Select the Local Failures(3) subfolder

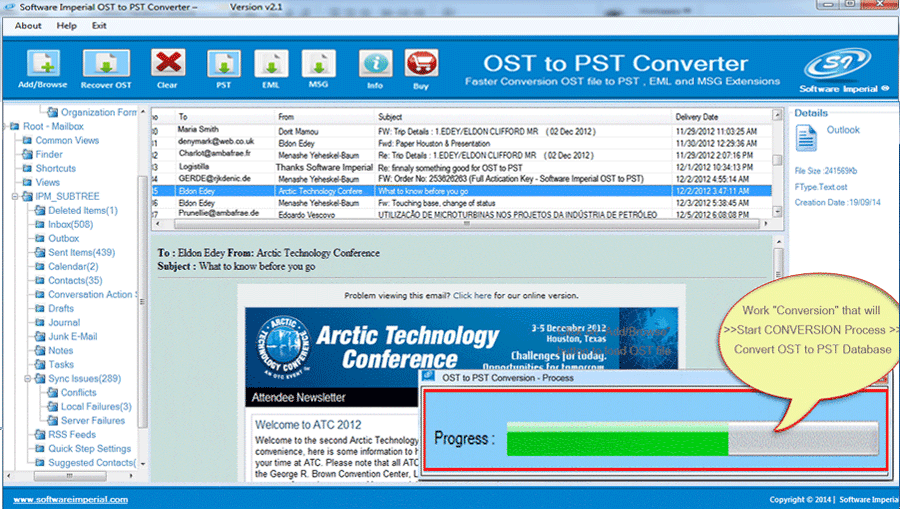click(96, 407)
